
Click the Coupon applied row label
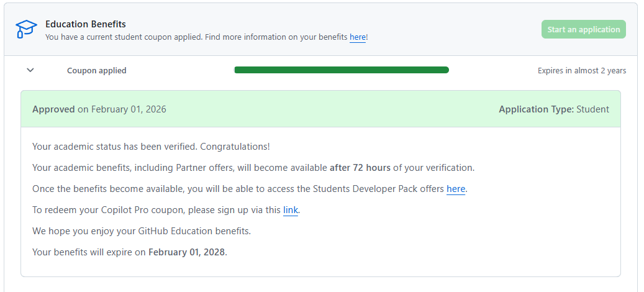point(97,71)
